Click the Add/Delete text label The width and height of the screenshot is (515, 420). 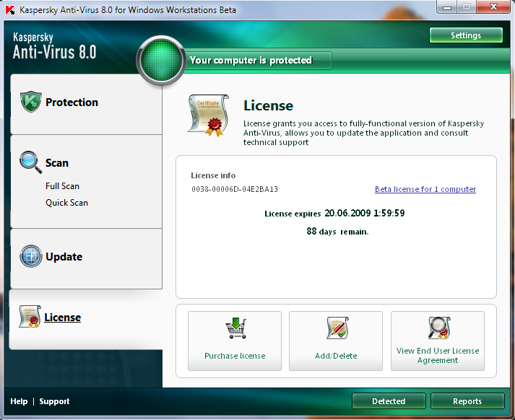[336, 356]
